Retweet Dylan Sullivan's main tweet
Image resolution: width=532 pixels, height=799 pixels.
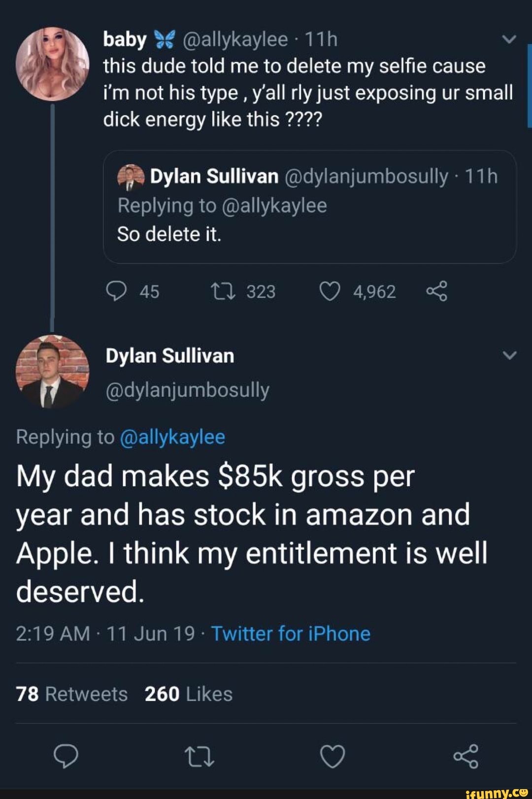(199, 756)
